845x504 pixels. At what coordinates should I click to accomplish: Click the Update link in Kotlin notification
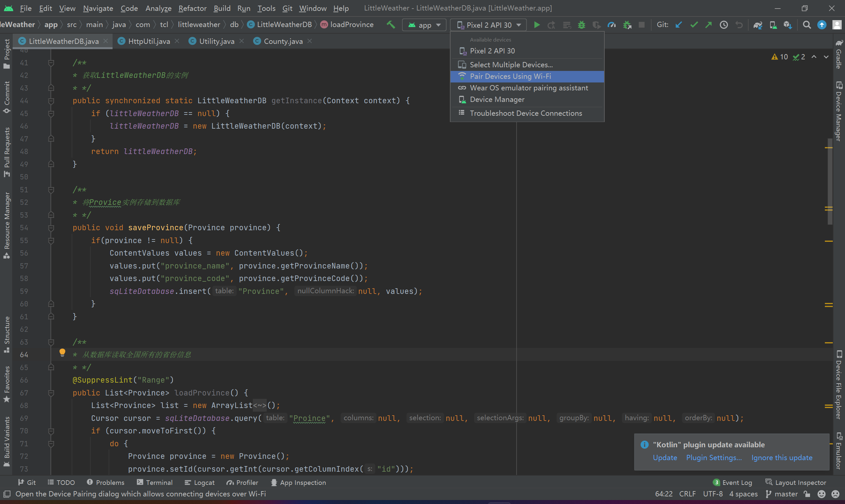tap(664, 457)
